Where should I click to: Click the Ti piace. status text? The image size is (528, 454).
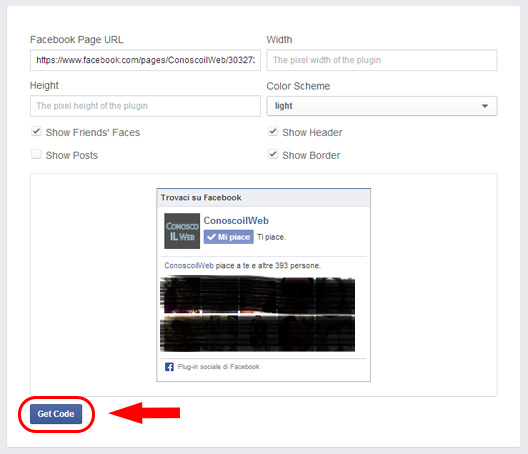271,237
